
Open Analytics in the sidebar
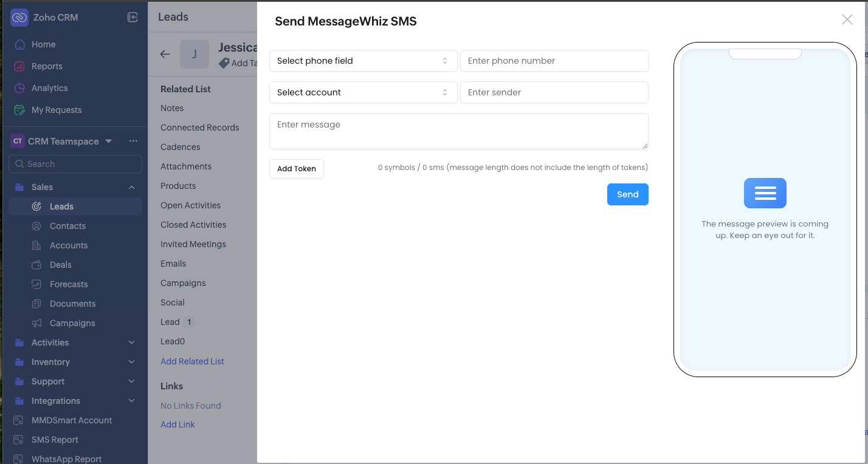pos(49,88)
